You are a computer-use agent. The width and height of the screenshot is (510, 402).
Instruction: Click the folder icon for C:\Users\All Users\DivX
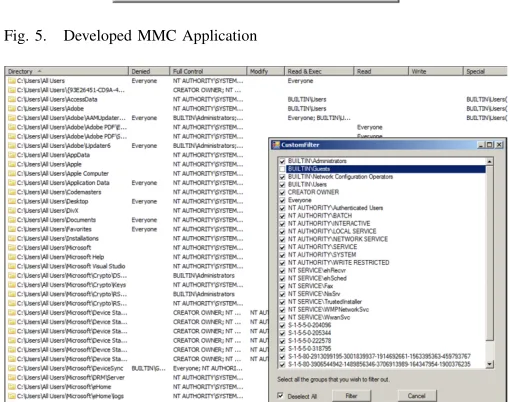pos(12,211)
